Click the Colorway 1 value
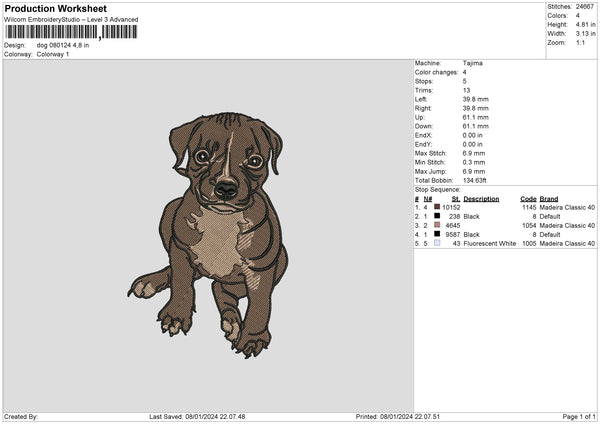Viewport: 600px width, 424px height. point(53,54)
